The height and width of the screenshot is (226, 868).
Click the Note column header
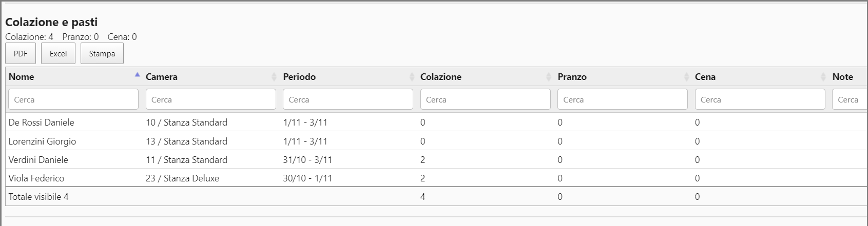[x=843, y=77]
